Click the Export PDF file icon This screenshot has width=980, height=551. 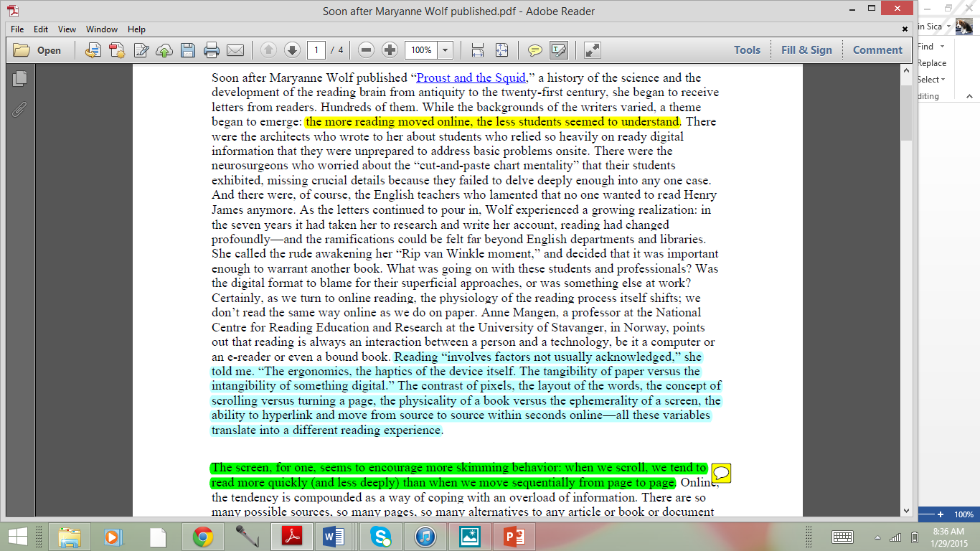117,50
